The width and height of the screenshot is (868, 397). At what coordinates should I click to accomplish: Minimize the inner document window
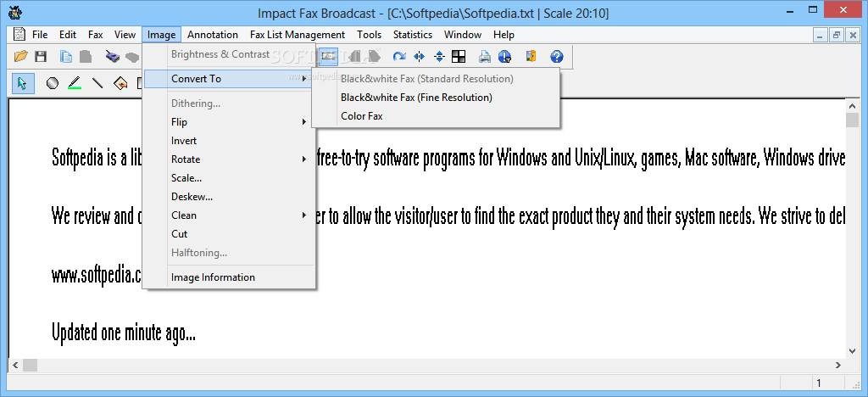coord(821,35)
